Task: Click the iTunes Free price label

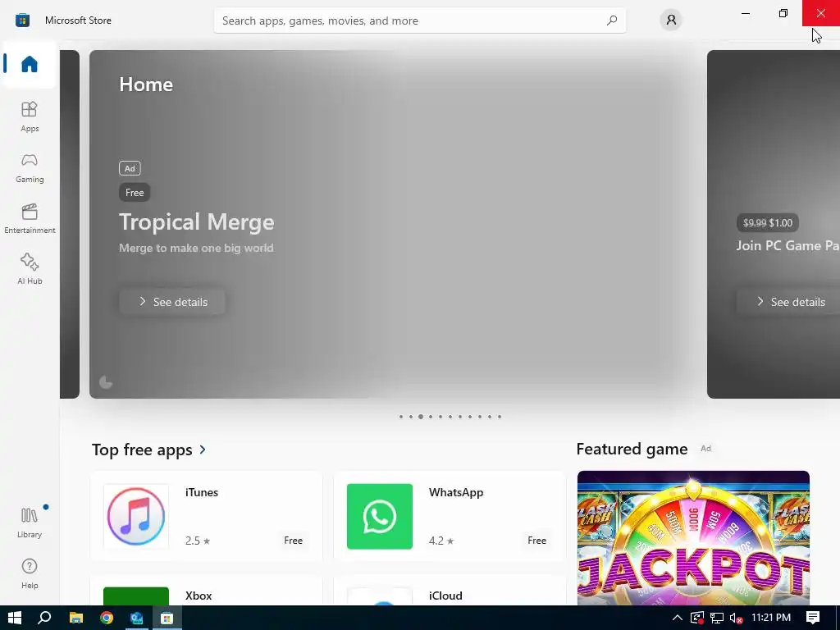Action: [x=293, y=541]
